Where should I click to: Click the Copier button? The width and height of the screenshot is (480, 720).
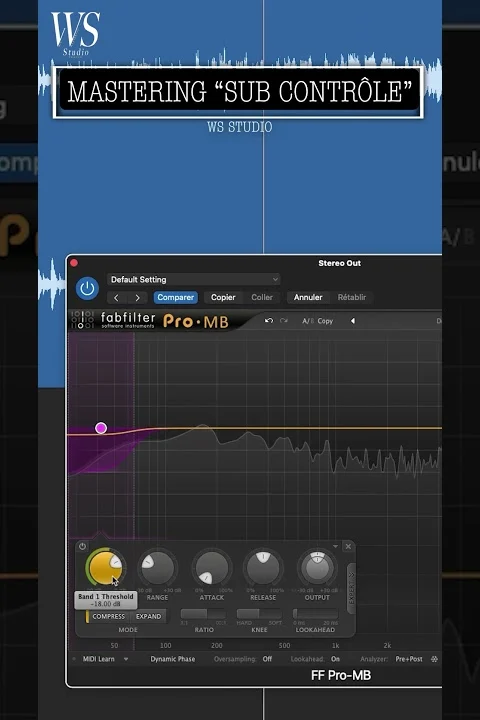[x=223, y=298]
